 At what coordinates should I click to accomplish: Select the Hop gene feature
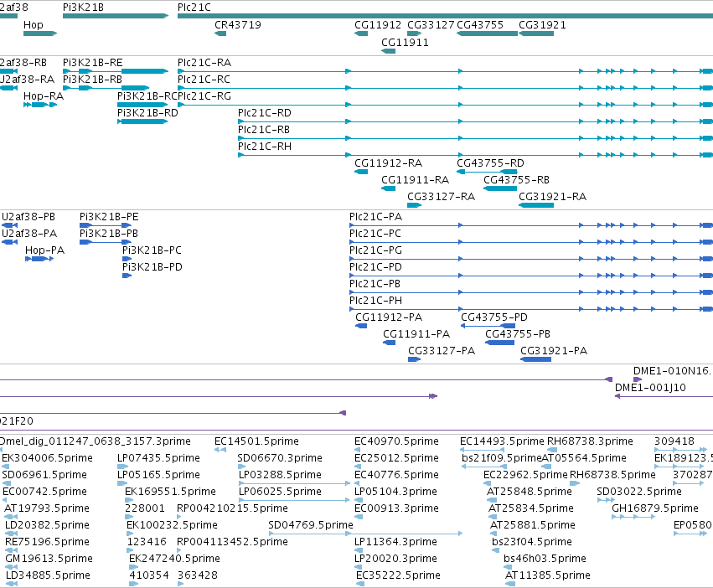tap(40, 34)
